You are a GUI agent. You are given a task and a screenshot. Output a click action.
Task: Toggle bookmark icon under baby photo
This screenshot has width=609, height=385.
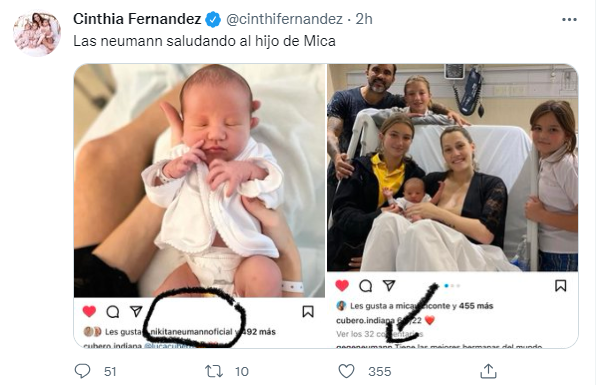coord(308,312)
